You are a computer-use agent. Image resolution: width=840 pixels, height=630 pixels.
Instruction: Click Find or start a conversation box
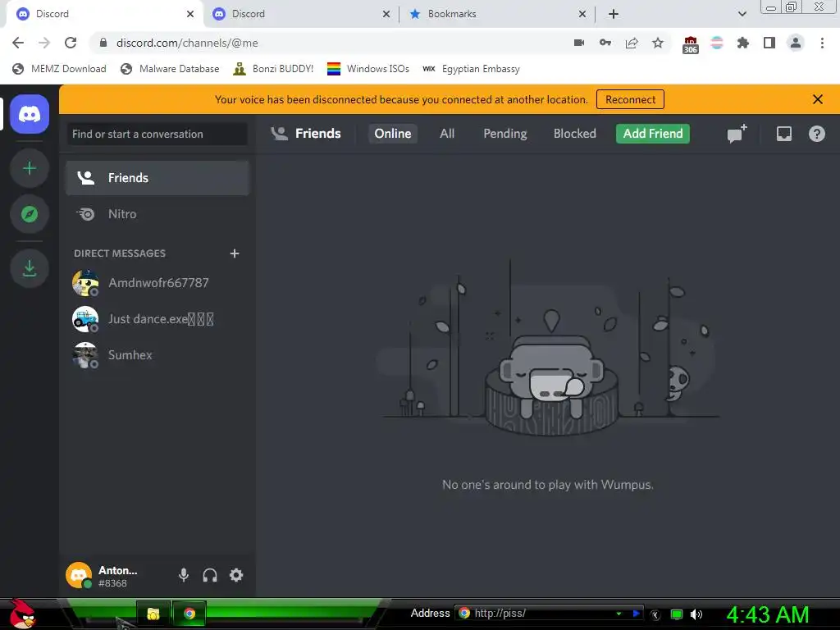157,134
